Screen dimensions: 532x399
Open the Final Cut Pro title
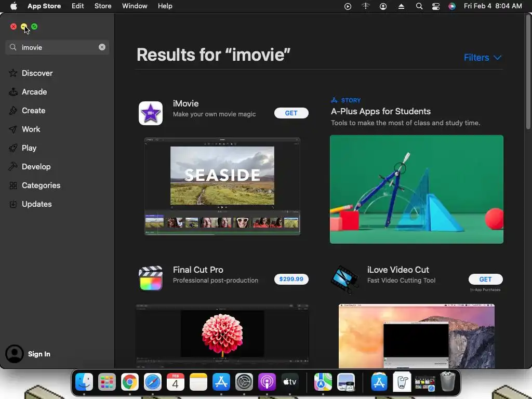point(198,270)
